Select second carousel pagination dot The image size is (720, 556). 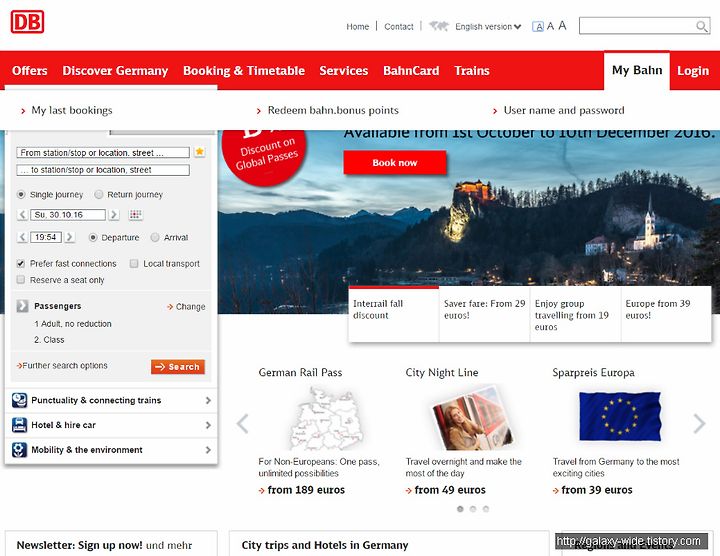[x=473, y=509]
